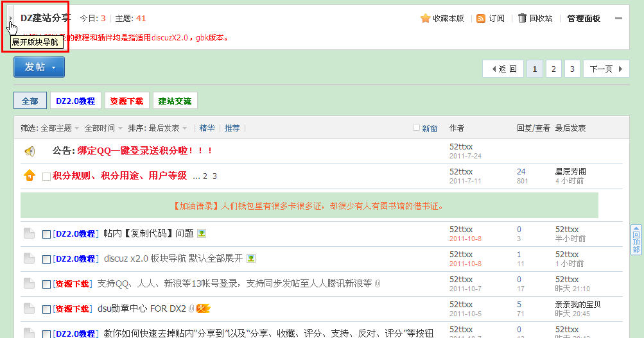Click image icon on 板块导航 thread

[x=251, y=258]
